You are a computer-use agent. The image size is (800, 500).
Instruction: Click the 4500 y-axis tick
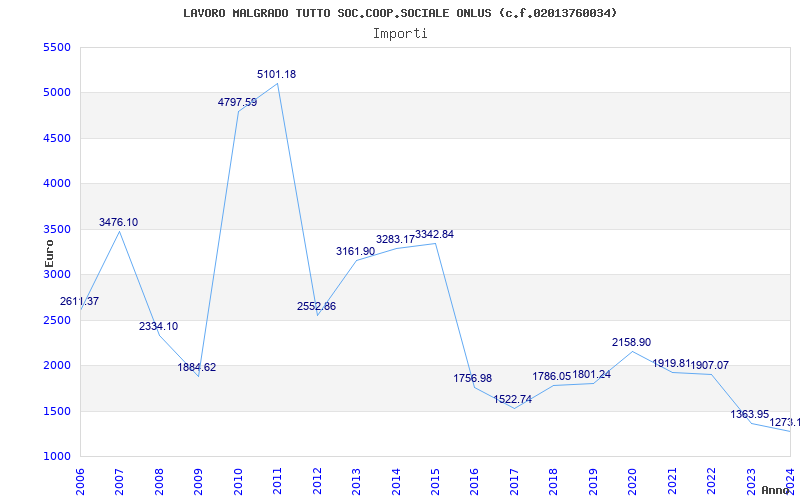tap(57, 138)
